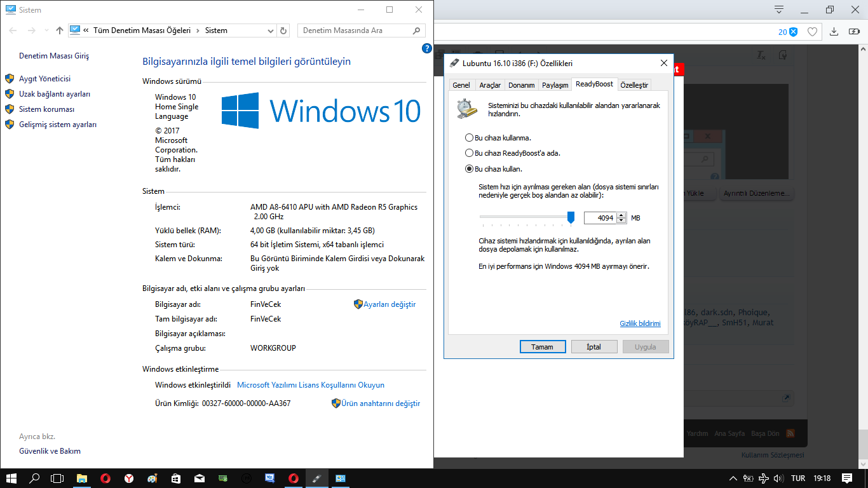Click the Tamam button

click(x=542, y=347)
